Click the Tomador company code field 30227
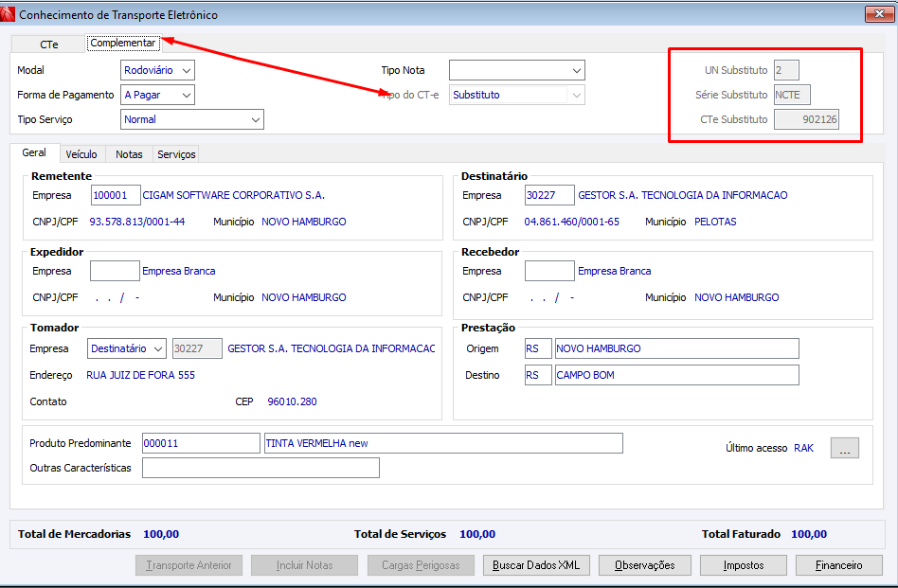 pos(198,348)
